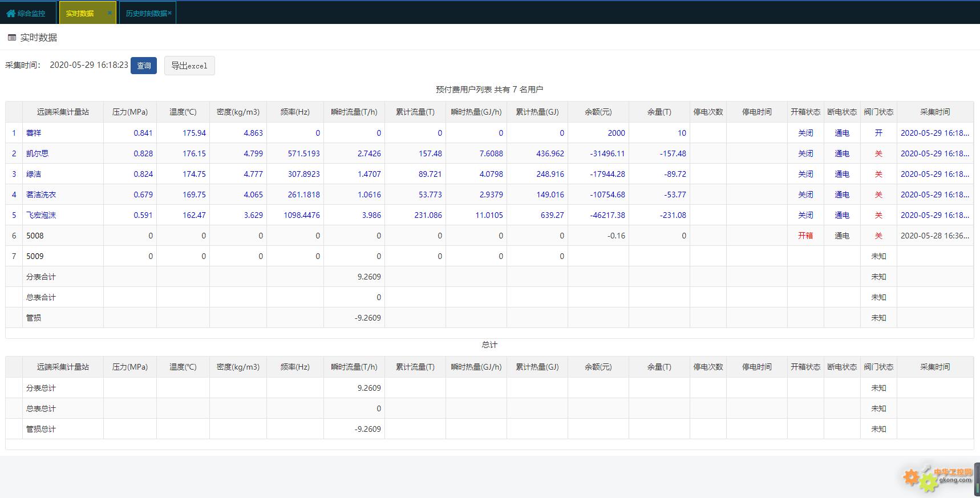Screen dimensions: 980x498
Task: Click the 查询 button
Action: point(144,66)
